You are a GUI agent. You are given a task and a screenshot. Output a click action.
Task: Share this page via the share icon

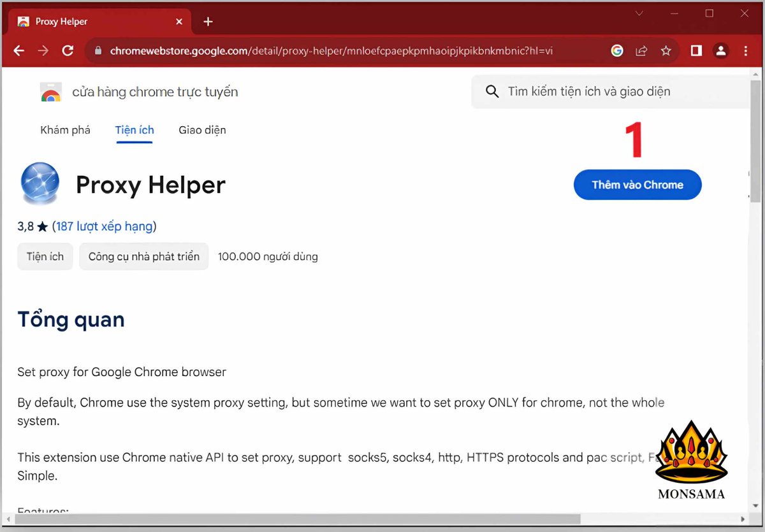[641, 51]
